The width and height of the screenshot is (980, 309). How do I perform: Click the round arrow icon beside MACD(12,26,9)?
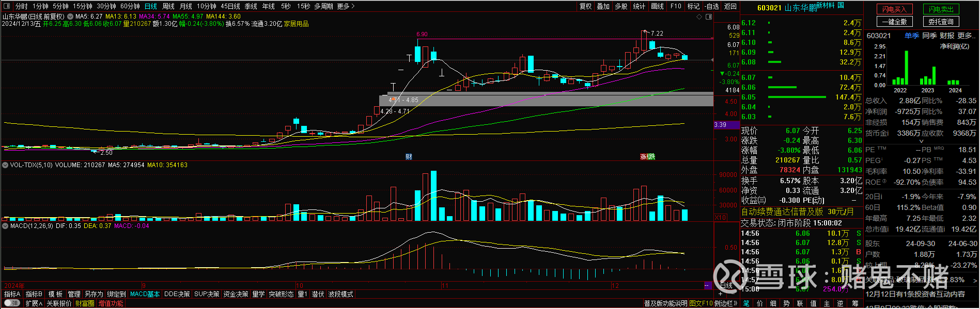(x=6, y=226)
